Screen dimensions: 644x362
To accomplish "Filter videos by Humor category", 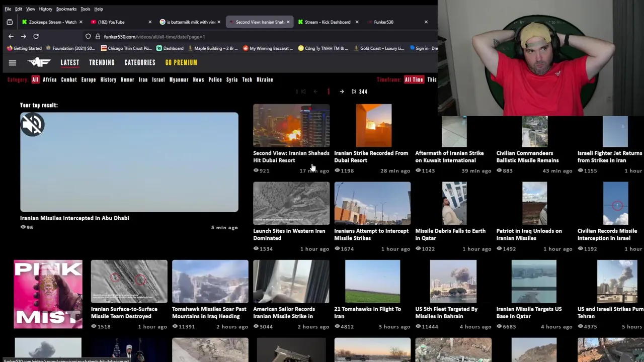I will 127,79.
